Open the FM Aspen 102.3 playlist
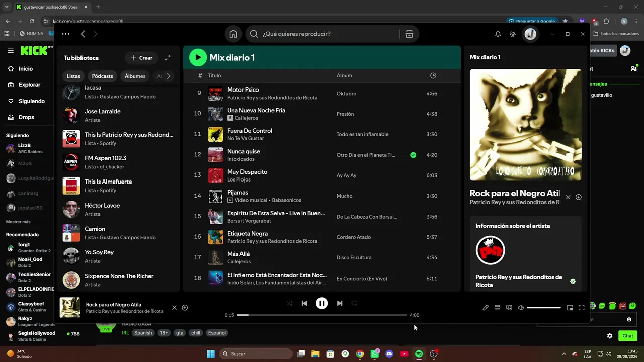 pyautogui.click(x=118, y=162)
